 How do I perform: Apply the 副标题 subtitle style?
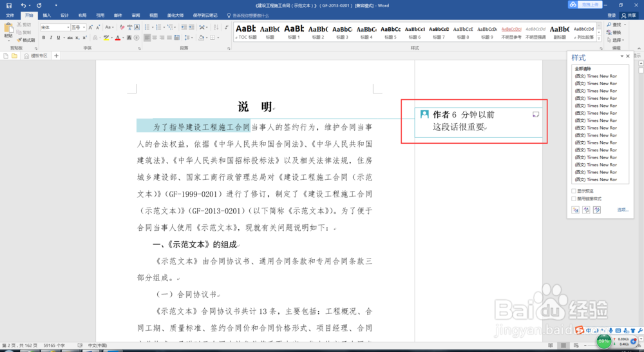coord(560,32)
